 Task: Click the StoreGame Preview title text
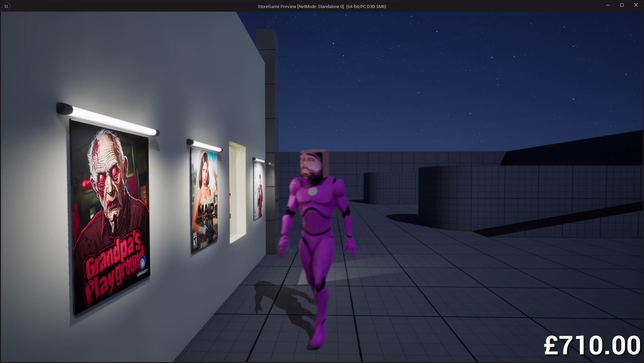tap(322, 6)
